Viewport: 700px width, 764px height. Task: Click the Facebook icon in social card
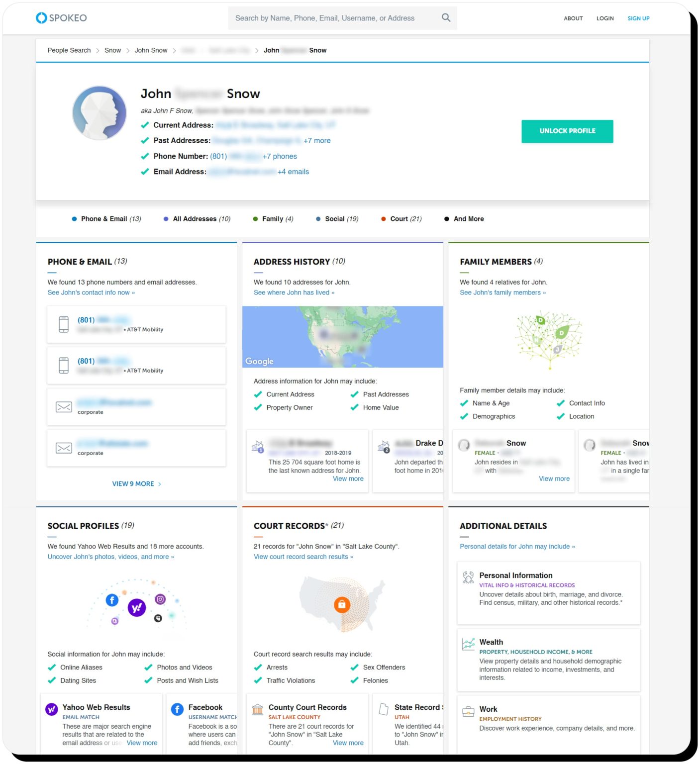point(177,710)
